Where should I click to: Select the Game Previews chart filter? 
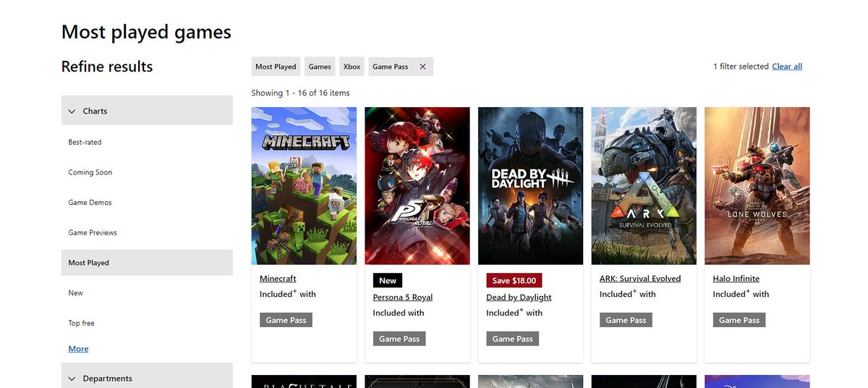point(93,232)
